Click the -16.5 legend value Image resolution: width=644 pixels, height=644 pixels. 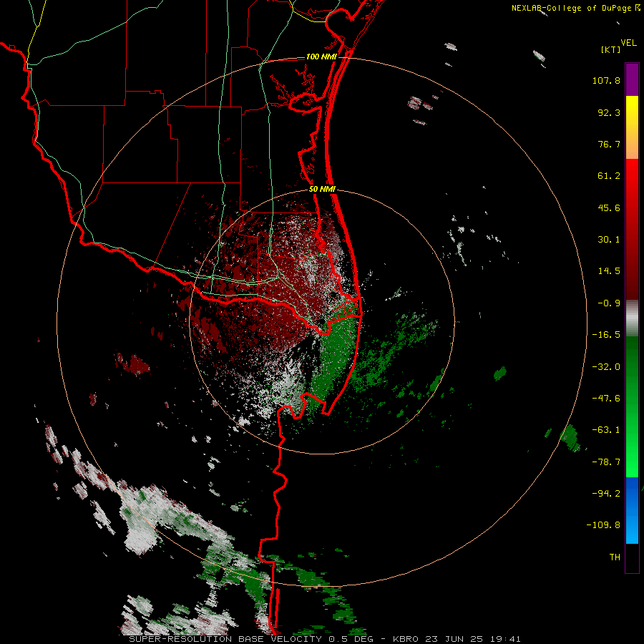pos(606,335)
